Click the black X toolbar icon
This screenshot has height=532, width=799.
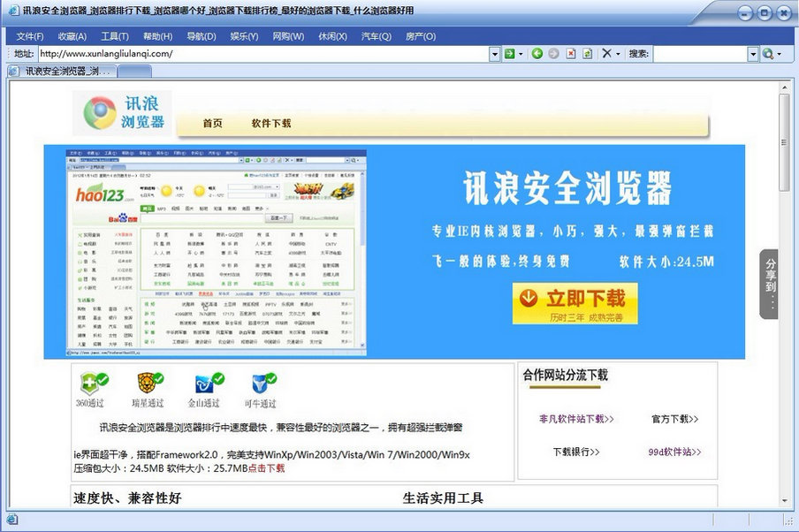[x=606, y=54]
